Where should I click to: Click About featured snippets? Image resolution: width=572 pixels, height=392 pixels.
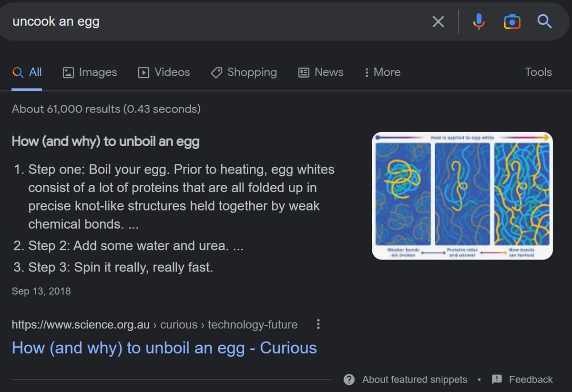pos(414,379)
